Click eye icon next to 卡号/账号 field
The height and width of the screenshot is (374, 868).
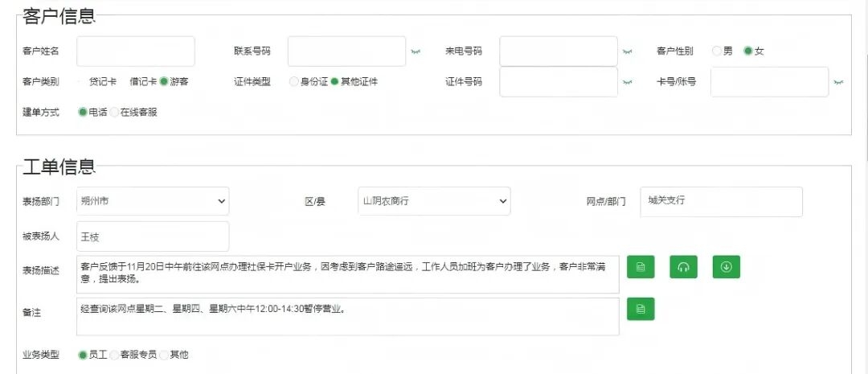[838, 82]
